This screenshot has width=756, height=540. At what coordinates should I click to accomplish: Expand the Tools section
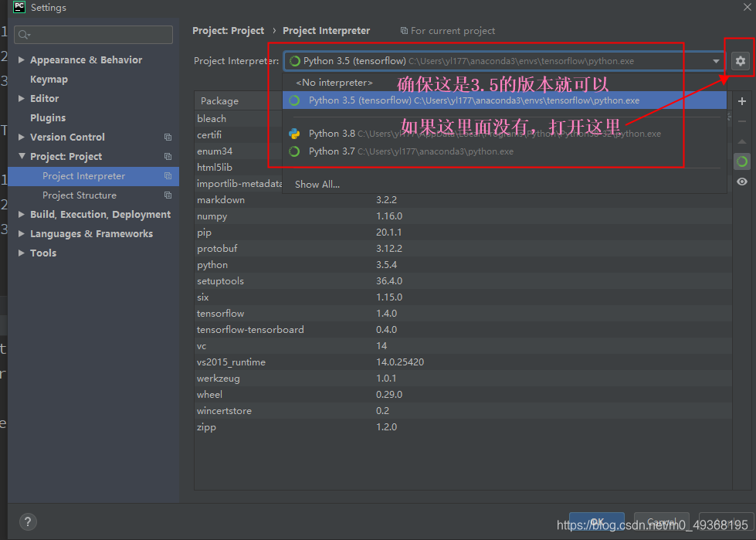pos(21,253)
